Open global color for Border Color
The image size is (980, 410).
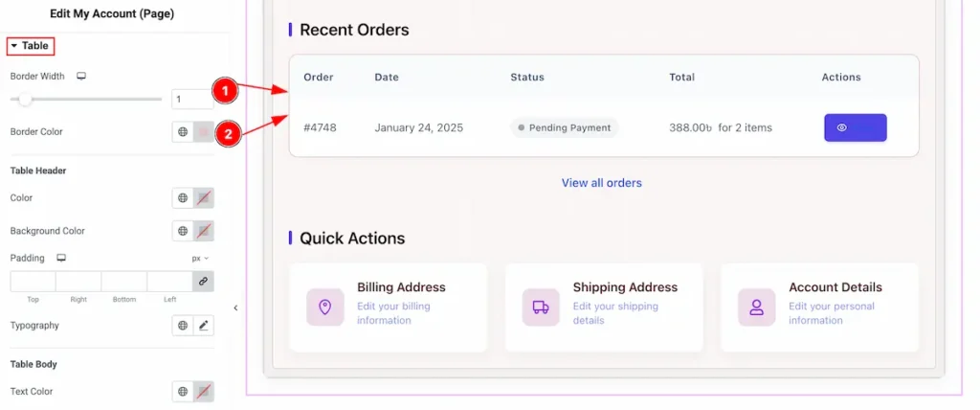pyautogui.click(x=182, y=132)
